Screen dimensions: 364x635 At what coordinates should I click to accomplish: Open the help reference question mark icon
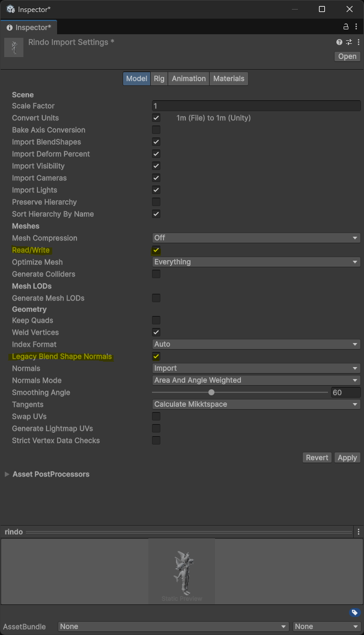pyautogui.click(x=339, y=43)
